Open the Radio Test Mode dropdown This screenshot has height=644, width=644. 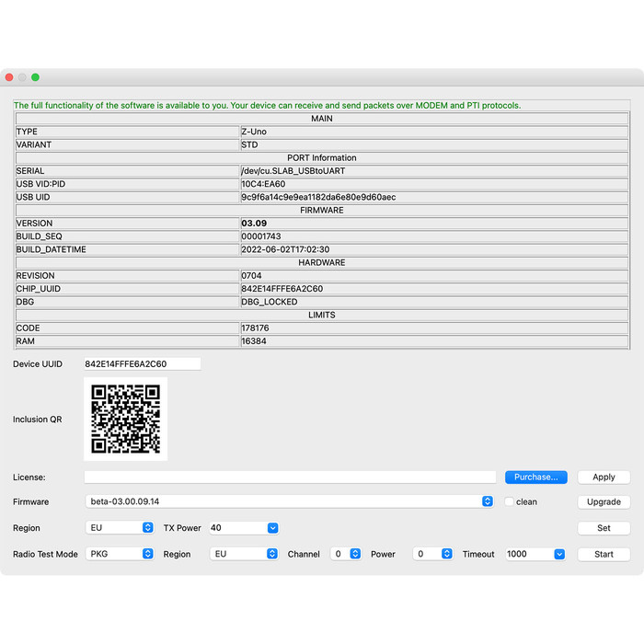click(x=121, y=555)
